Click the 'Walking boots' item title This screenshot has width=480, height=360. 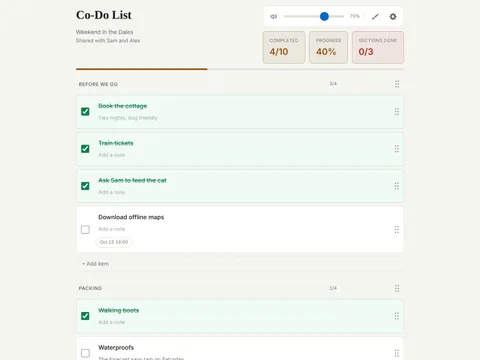119,310
